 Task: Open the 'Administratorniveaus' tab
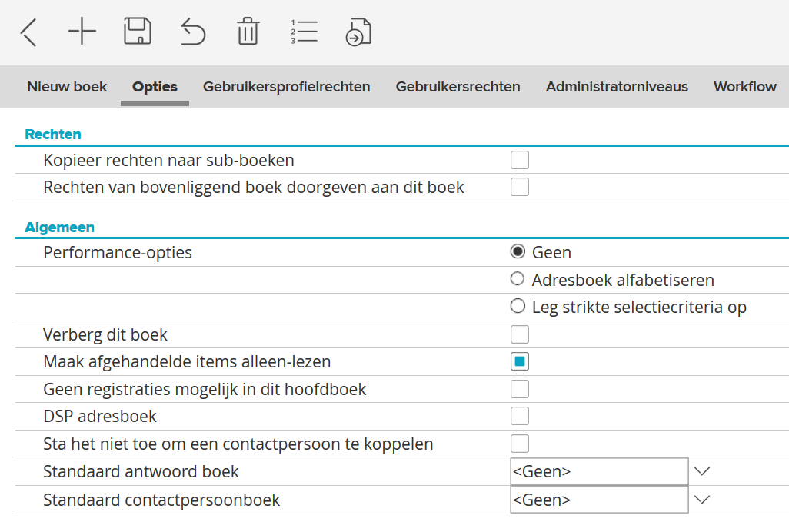tap(617, 87)
